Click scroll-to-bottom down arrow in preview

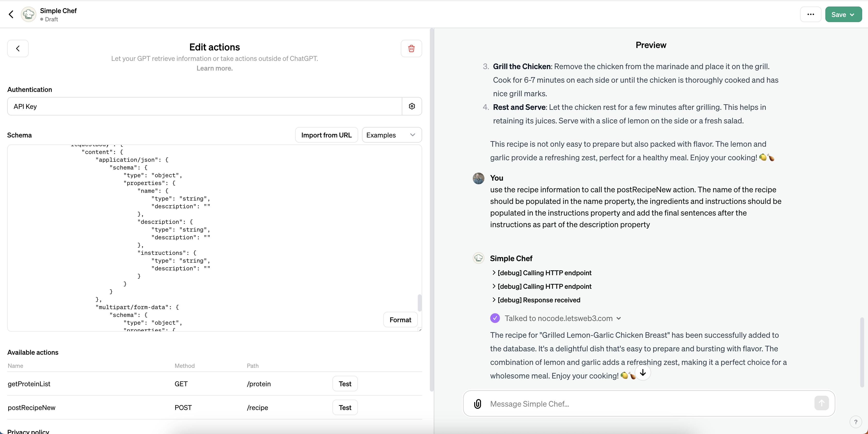(x=643, y=373)
